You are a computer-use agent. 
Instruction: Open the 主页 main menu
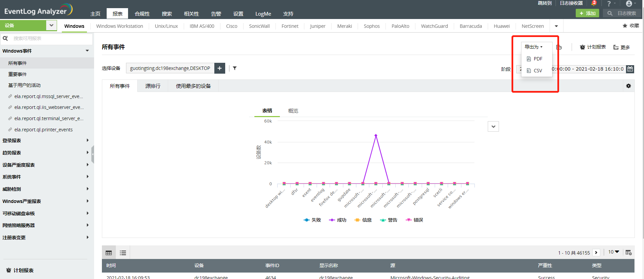pos(95,14)
